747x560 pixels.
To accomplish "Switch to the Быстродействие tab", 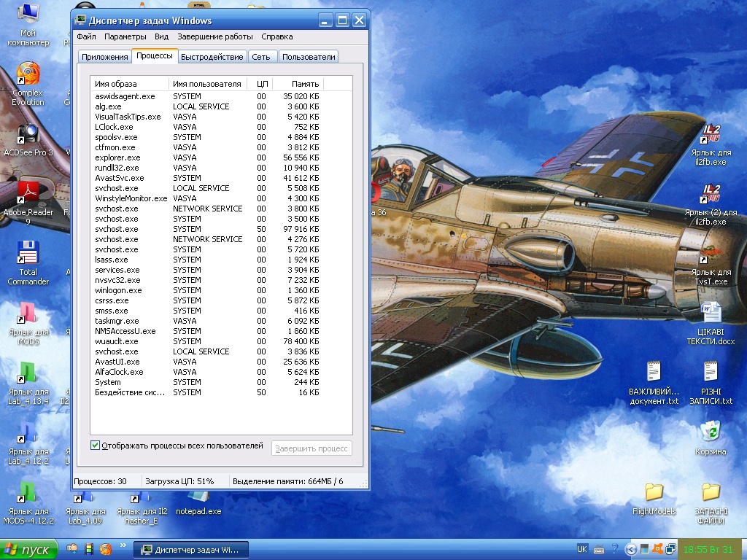I will click(212, 57).
